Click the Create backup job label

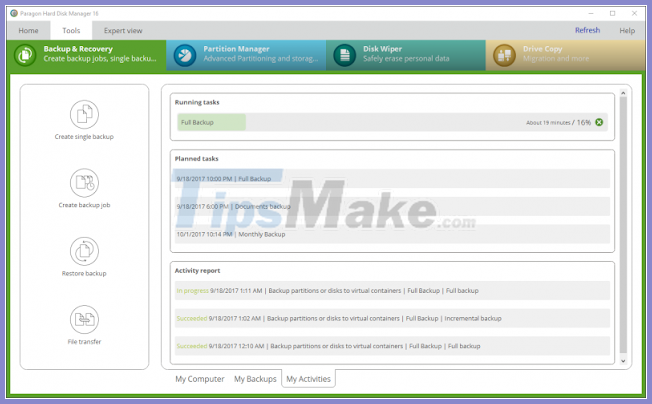(x=84, y=205)
